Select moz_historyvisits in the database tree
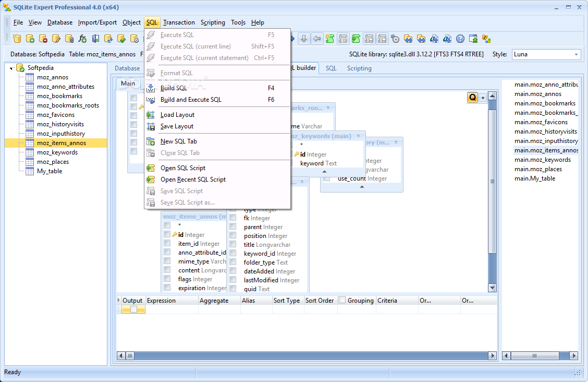The height and width of the screenshot is (382, 588). coord(60,124)
